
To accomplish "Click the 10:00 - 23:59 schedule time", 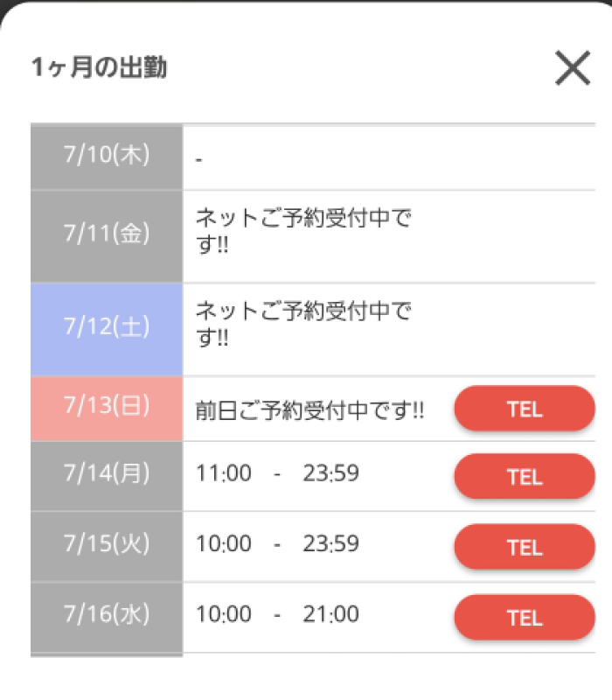I will pos(277,543).
